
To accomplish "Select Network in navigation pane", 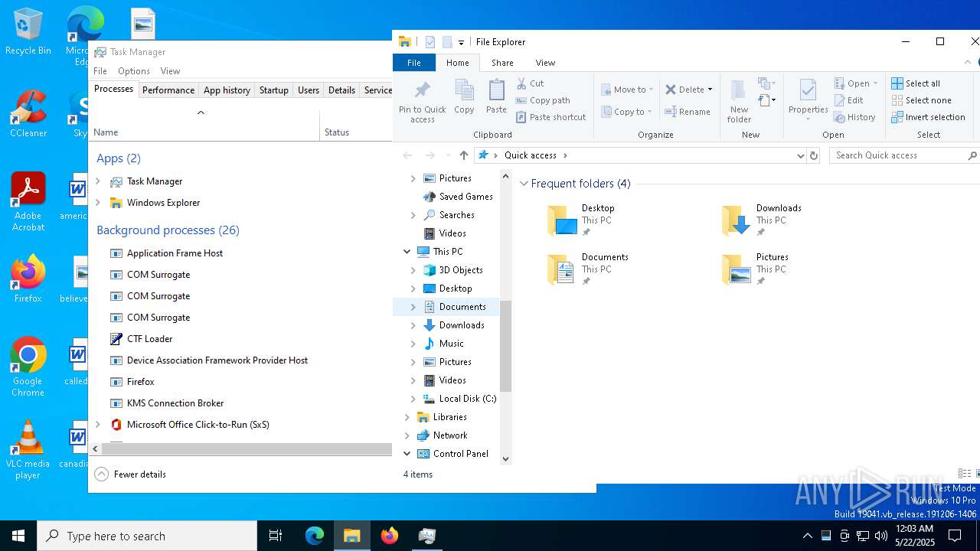I will [450, 435].
